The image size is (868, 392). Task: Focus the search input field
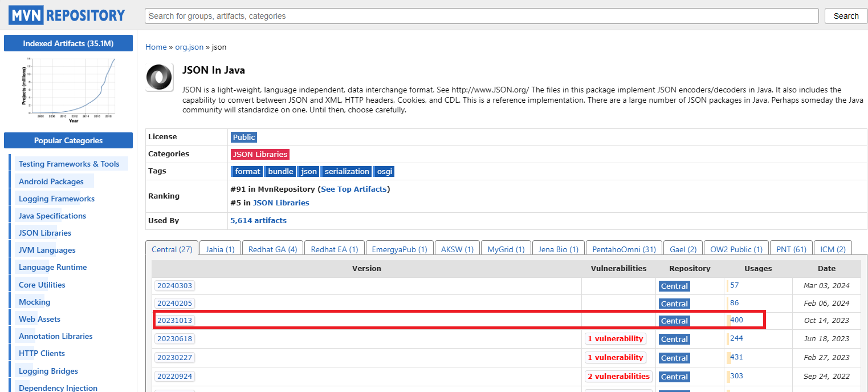pos(482,16)
